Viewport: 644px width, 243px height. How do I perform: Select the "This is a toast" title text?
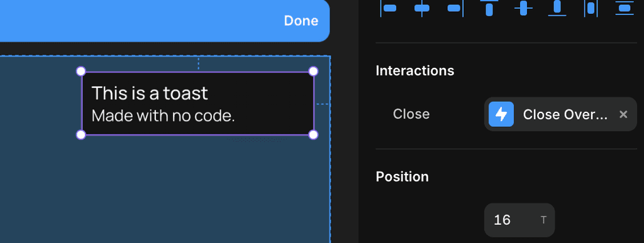click(x=150, y=94)
